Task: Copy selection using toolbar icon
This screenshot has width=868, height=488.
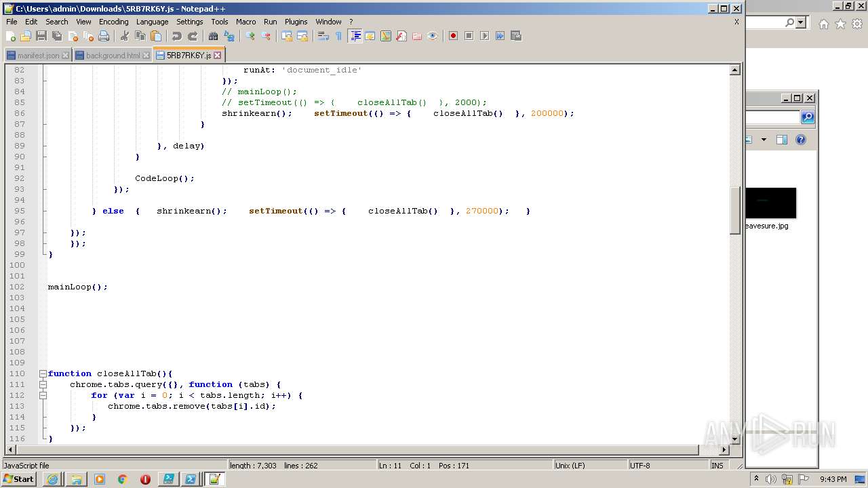Action: click(x=140, y=36)
